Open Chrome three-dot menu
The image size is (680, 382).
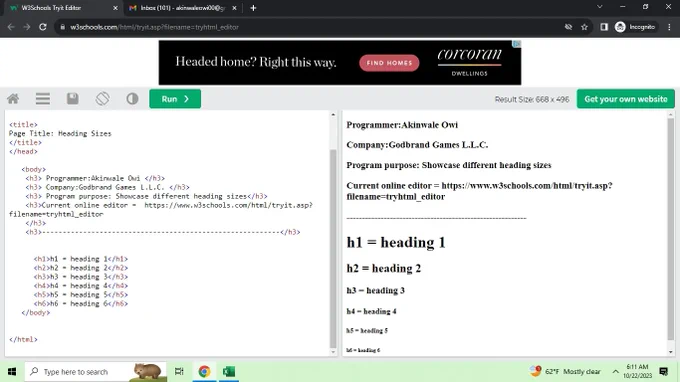[670, 27]
